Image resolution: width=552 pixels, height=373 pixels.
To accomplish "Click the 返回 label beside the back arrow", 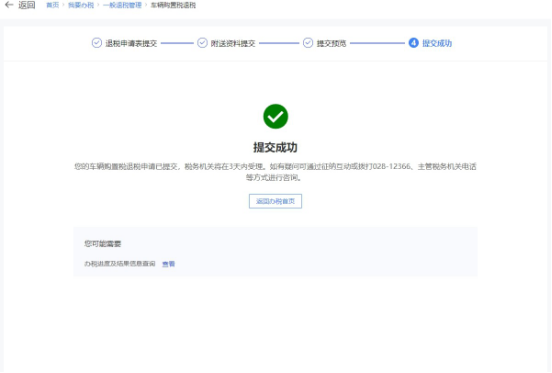I will tap(27, 5).
